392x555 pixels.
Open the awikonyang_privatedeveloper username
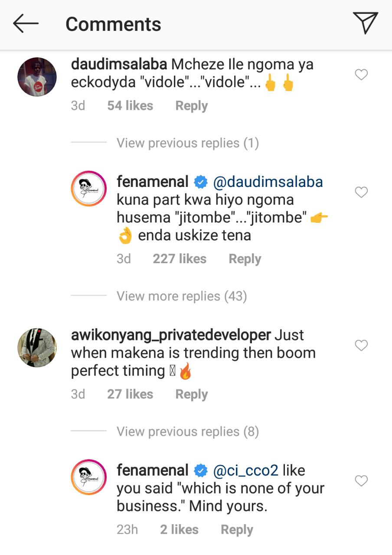pyautogui.click(x=171, y=336)
